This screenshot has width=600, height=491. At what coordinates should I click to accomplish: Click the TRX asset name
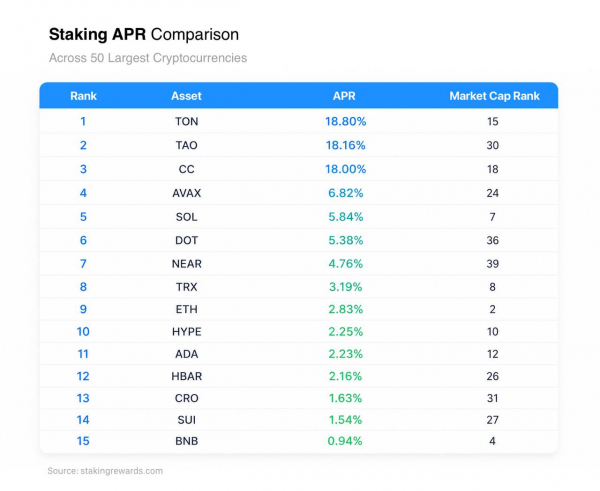(186, 287)
